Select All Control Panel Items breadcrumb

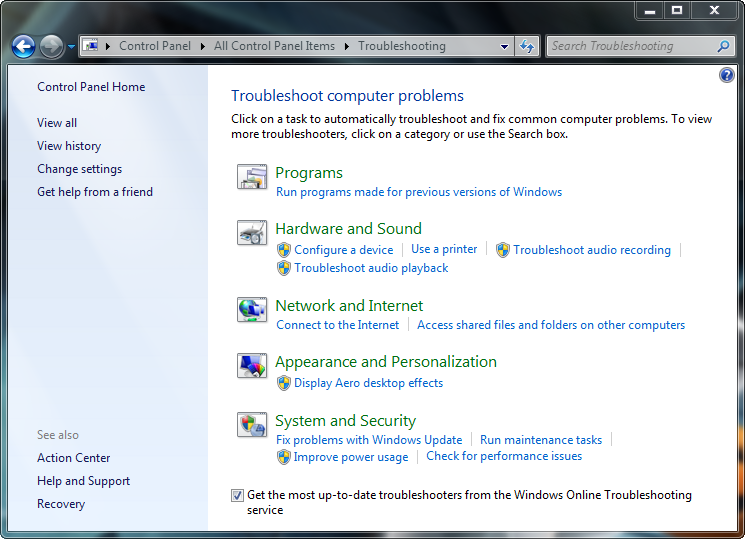[x=274, y=46]
